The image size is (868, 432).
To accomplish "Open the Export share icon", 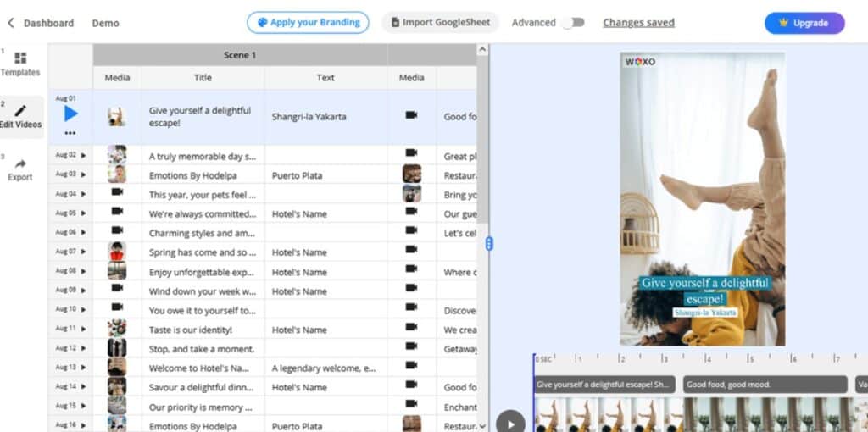I will pos(20,163).
